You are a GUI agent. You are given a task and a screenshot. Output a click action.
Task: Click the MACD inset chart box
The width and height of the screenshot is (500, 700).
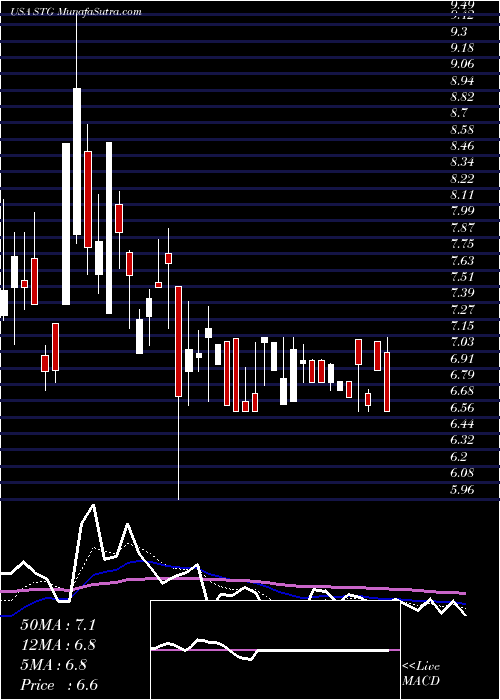tap(275, 650)
